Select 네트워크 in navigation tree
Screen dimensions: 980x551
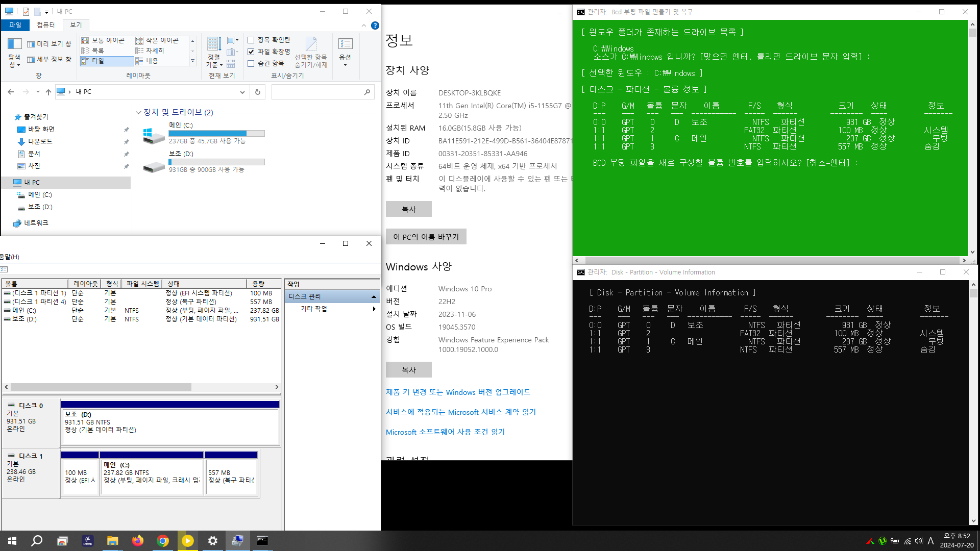[36, 223]
